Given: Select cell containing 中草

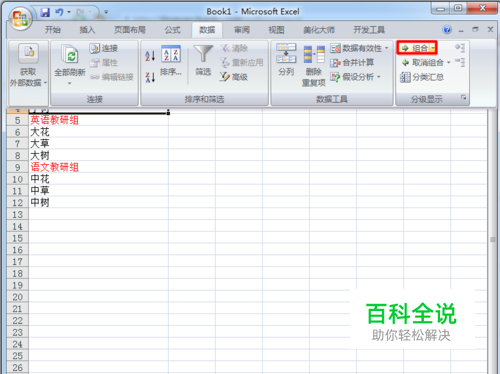Looking at the screenshot, I should tap(99, 191).
